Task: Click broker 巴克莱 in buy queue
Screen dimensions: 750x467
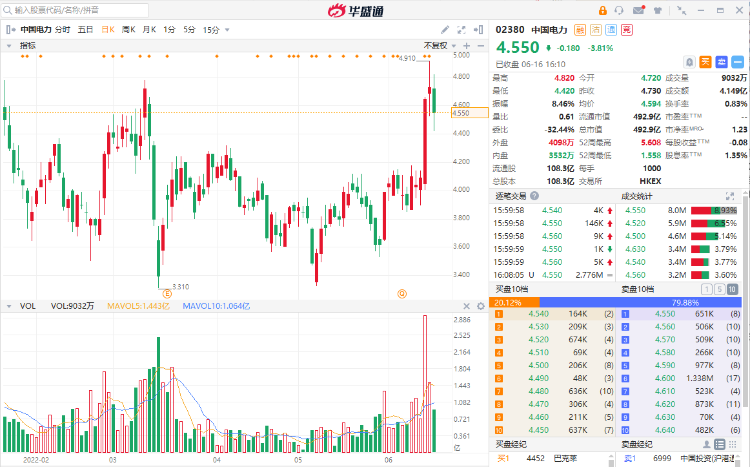Action: pyautogui.click(x=565, y=458)
